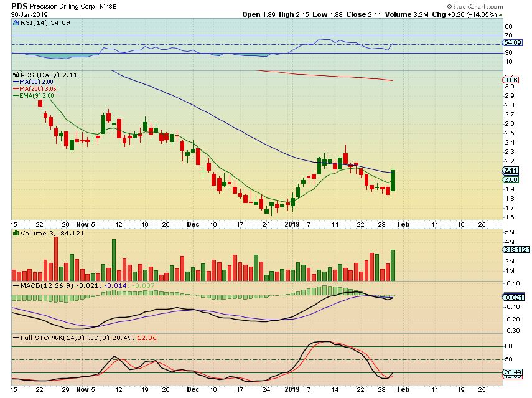This screenshot has height=398, width=532.
Task: Click the 20.49 stochastic tag on right axis
Action: coord(512,372)
